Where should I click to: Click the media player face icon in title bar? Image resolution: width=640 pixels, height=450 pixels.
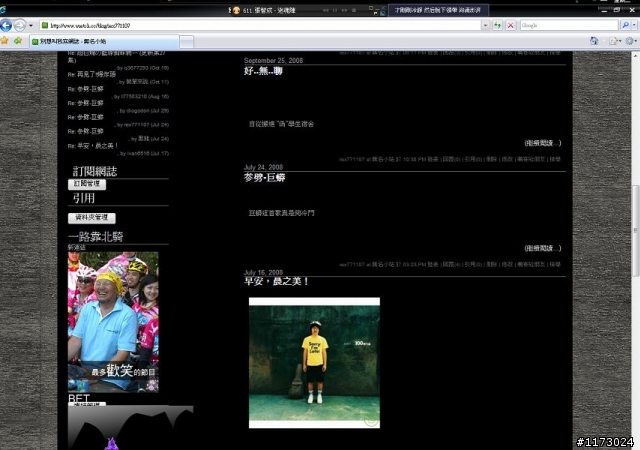coord(236,11)
